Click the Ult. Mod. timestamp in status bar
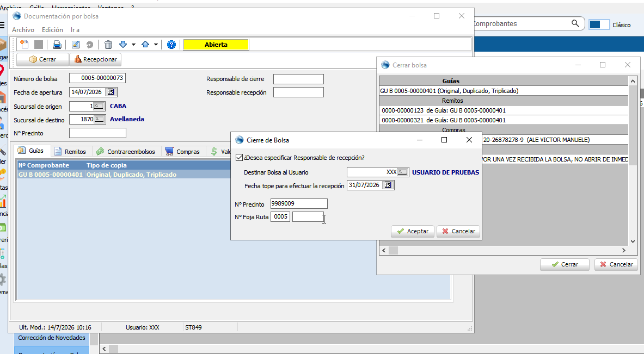This screenshot has width=644, height=354. (55, 327)
